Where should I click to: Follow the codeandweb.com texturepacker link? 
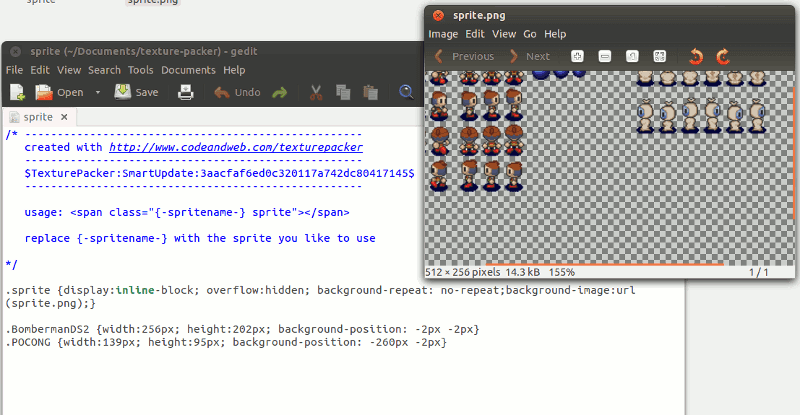pyautogui.click(x=236, y=148)
